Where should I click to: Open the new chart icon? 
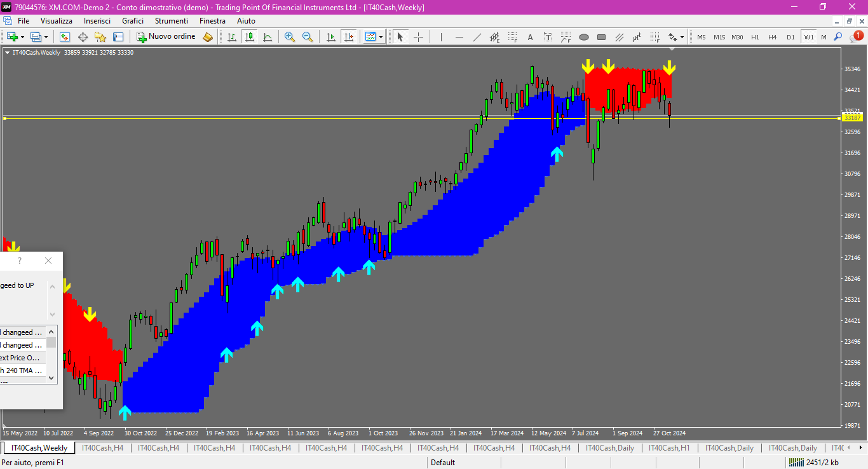(12, 37)
